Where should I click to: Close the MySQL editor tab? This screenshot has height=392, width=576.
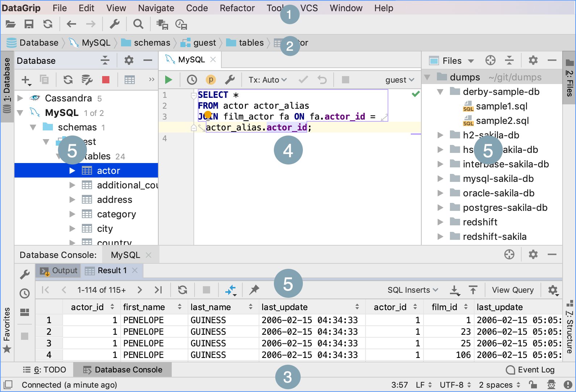tap(213, 59)
